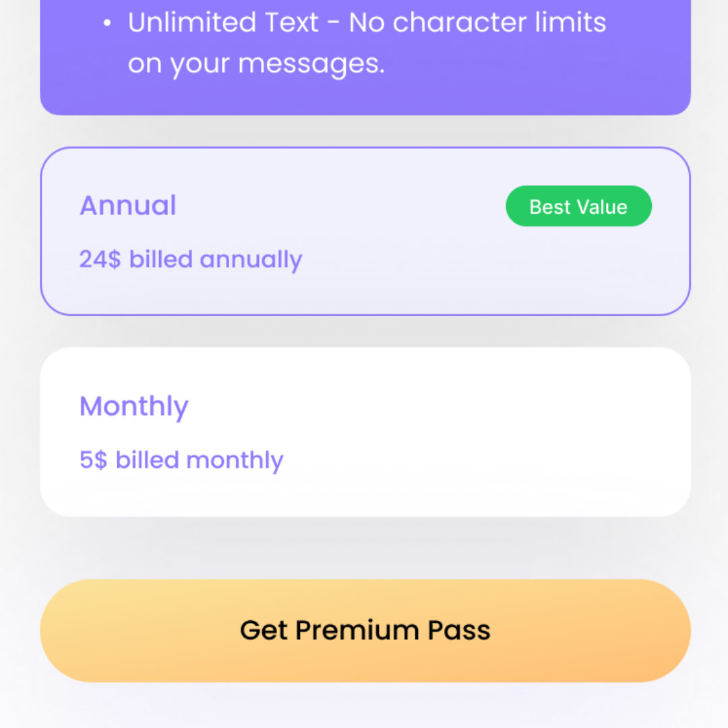Click the "5$" monthly price amount
The width and height of the screenshot is (728, 728).
93,460
